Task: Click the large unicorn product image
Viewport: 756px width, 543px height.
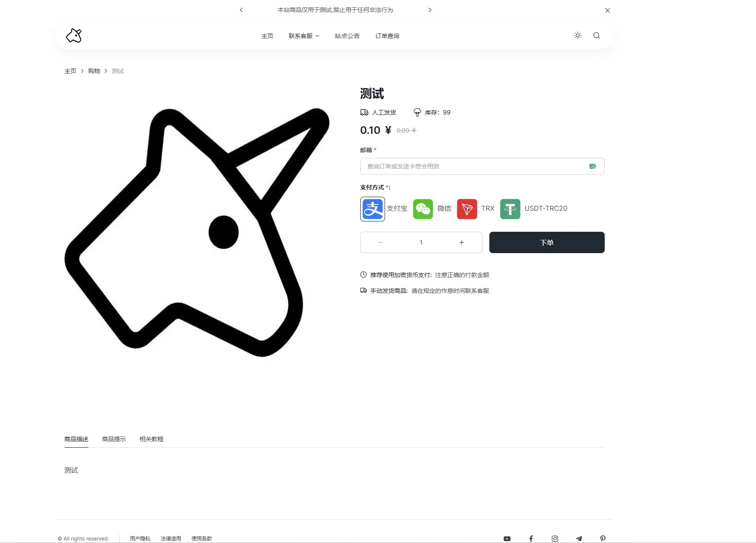Action: tap(197, 232)
